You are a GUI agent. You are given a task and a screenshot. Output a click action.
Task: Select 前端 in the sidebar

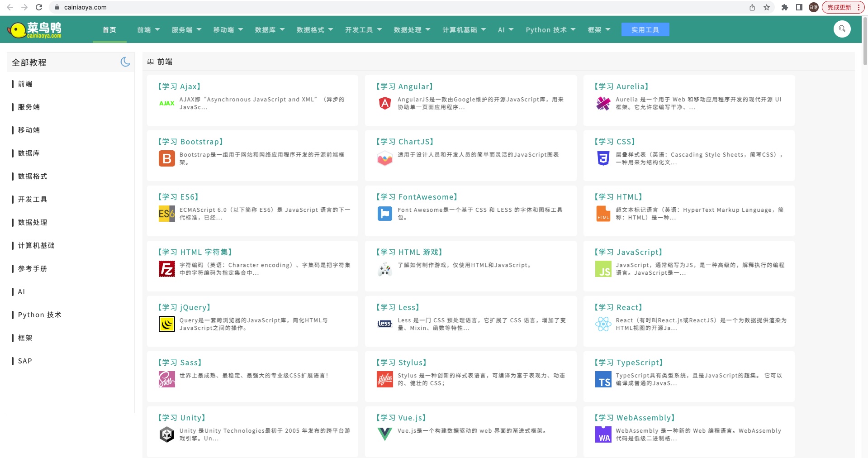coord(25,84)
